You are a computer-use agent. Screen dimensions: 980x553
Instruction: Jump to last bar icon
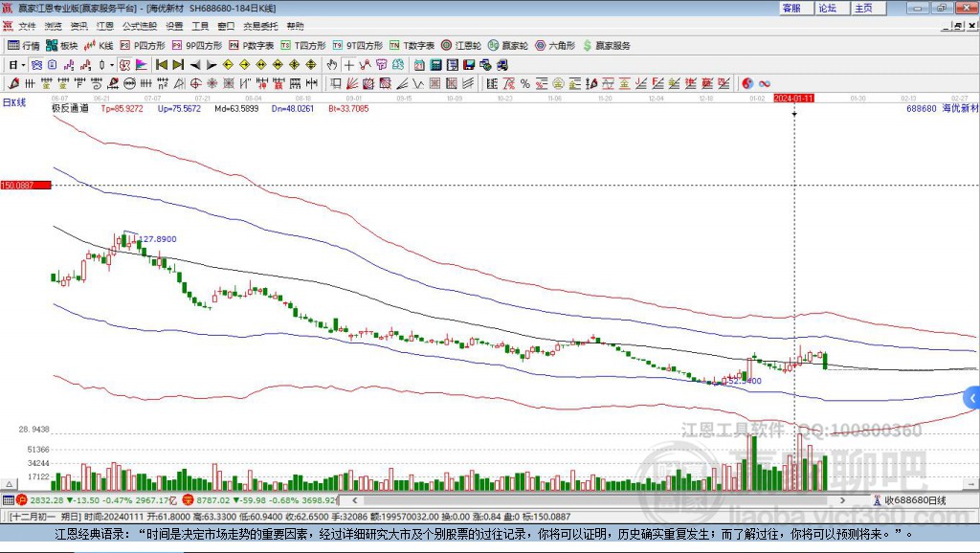coord(178,65)
